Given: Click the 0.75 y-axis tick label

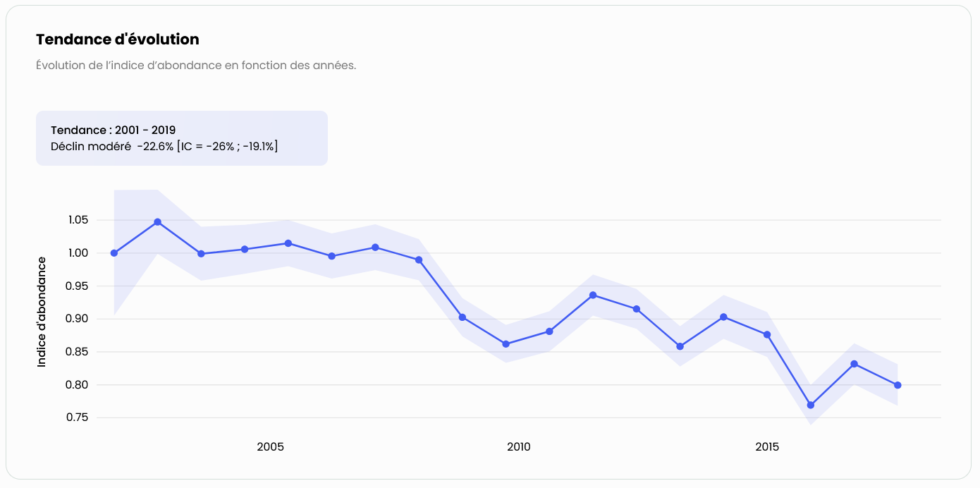Looking at the screenshot, I should point(78,417).
